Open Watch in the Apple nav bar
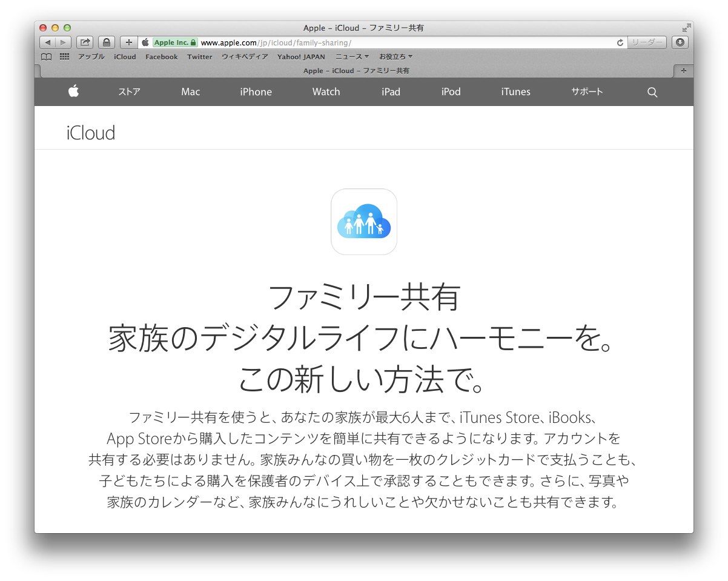This screenshot has height=581, width=728. pos(326,91)
